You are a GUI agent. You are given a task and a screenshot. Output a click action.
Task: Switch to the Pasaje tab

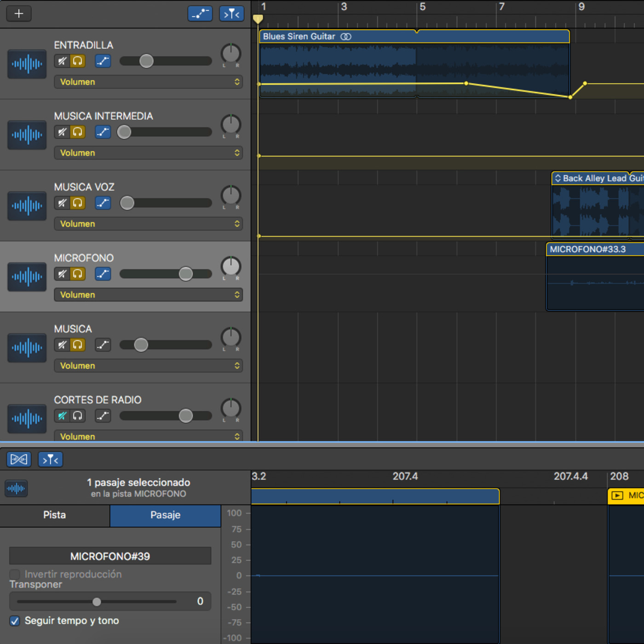[x=165, y=515]
